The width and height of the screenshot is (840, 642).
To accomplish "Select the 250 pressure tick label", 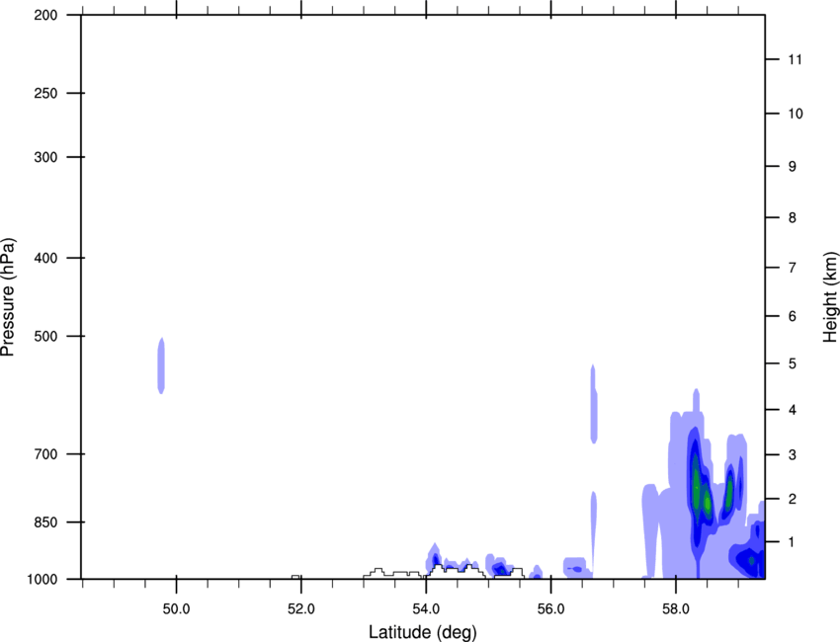I will (x=45, y=93).
